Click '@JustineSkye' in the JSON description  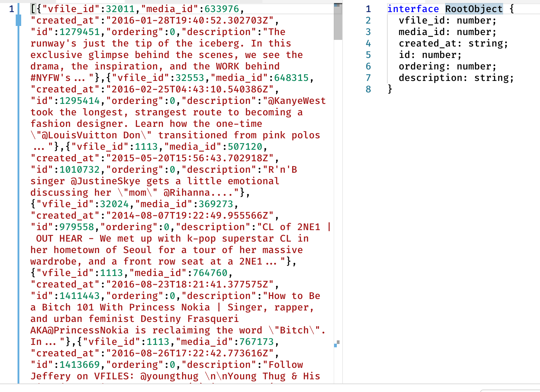pos(106,181)
